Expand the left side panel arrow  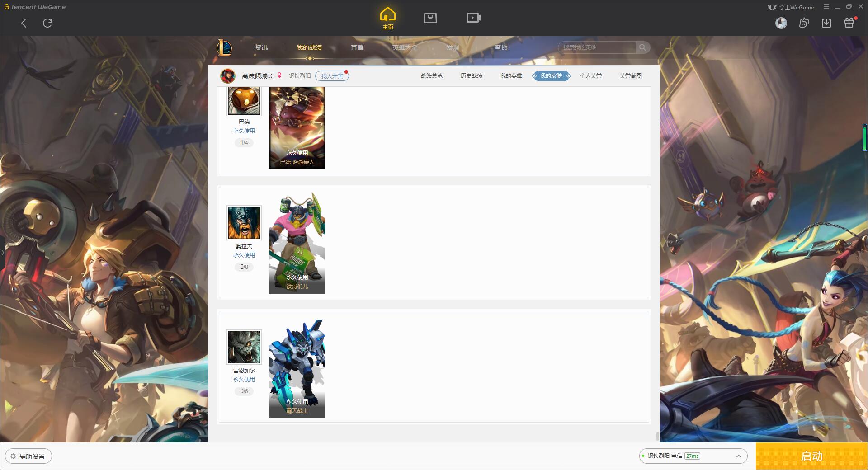tap(2, 252)
